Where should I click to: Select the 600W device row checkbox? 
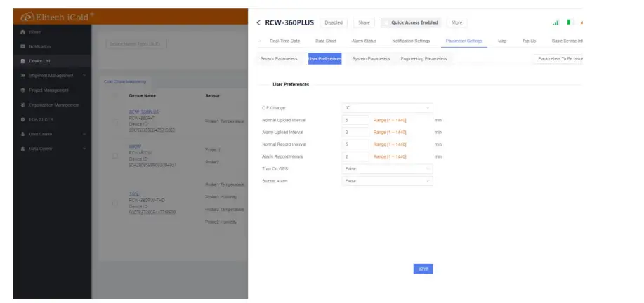(x=114, y=156)
